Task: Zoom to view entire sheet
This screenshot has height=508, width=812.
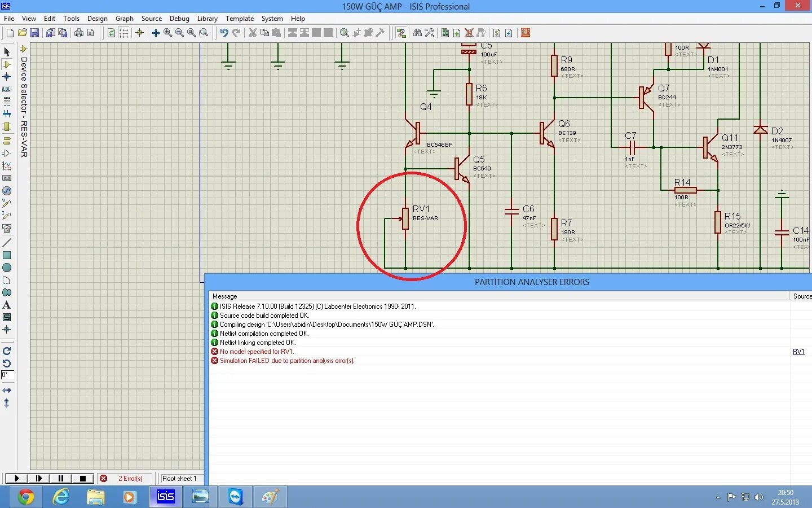Action: [x=191, y=33]
